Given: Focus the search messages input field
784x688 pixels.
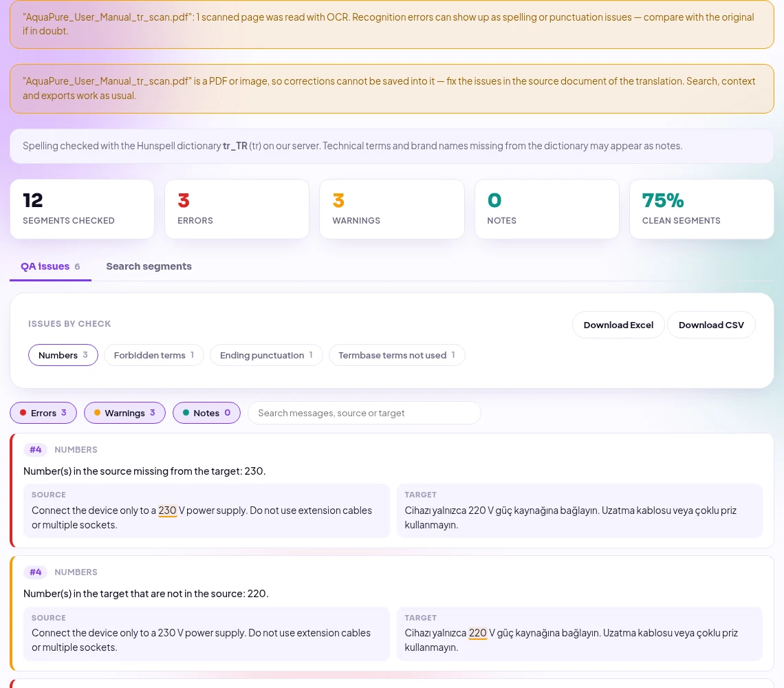Looking at the screenshot, I should [364, 413].
